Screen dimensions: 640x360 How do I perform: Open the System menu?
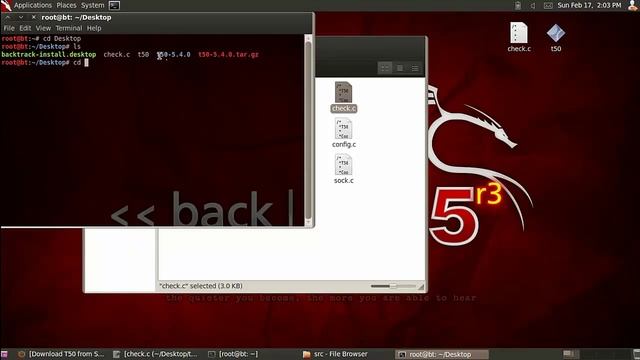[x=93, y=5]
